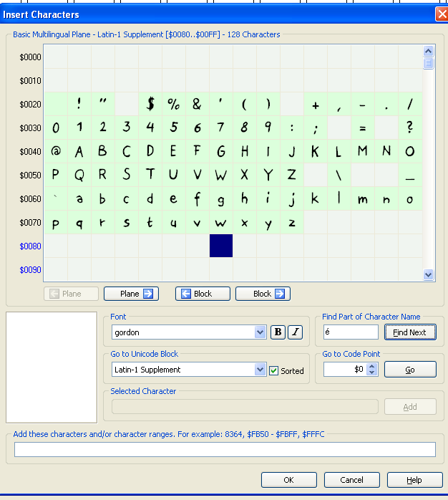The height and width of the screenshot is (500, 448).
Task: Select the colon glyph cell
Action: 292,128
